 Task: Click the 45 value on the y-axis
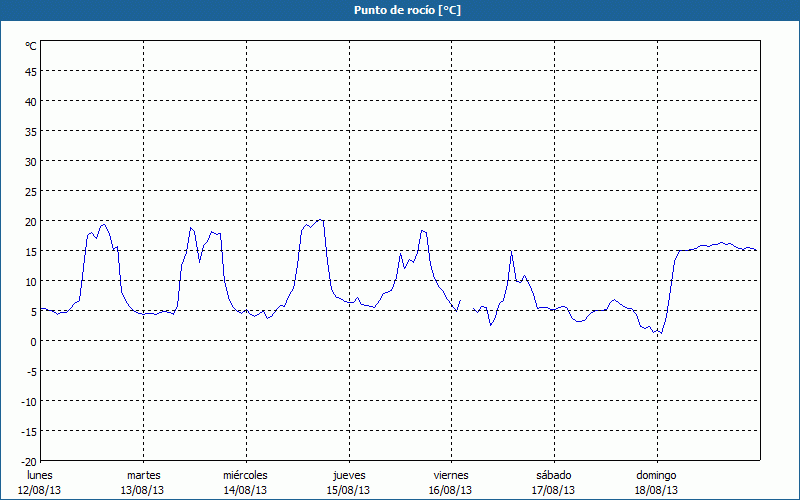tap(30, 71)
